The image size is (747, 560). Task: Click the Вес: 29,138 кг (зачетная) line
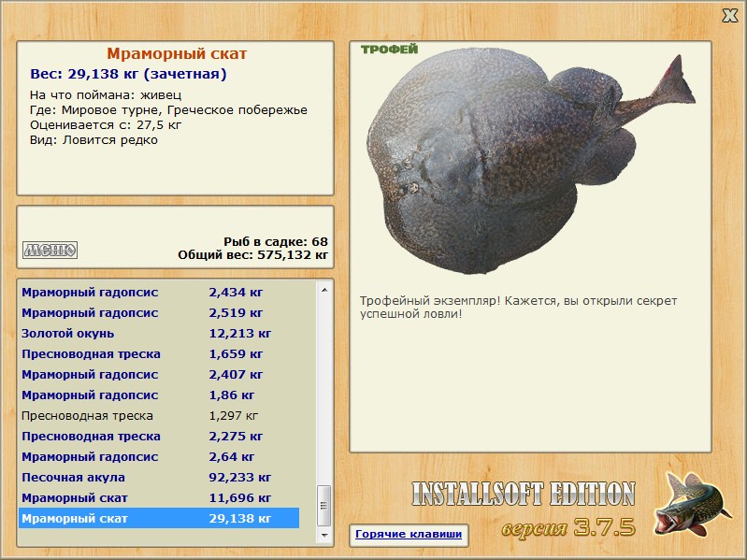[x=128, y=74]
